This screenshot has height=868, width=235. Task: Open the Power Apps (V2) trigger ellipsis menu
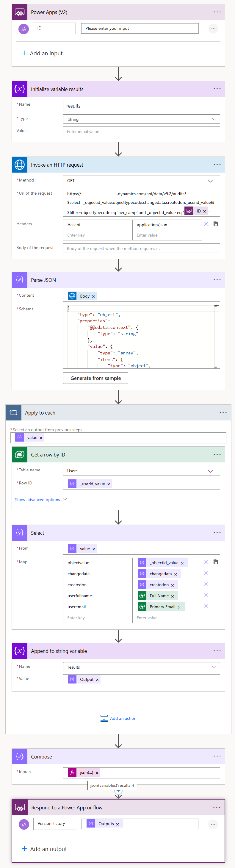point(217,12)
